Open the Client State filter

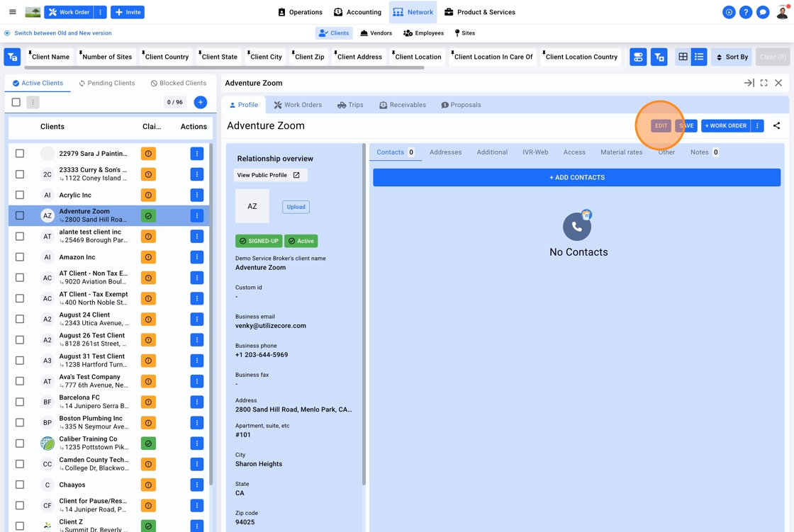(219, 57)
